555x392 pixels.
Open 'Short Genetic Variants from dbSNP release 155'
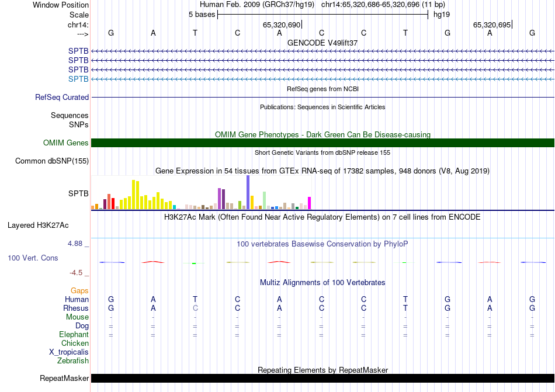tap(322, 153)
